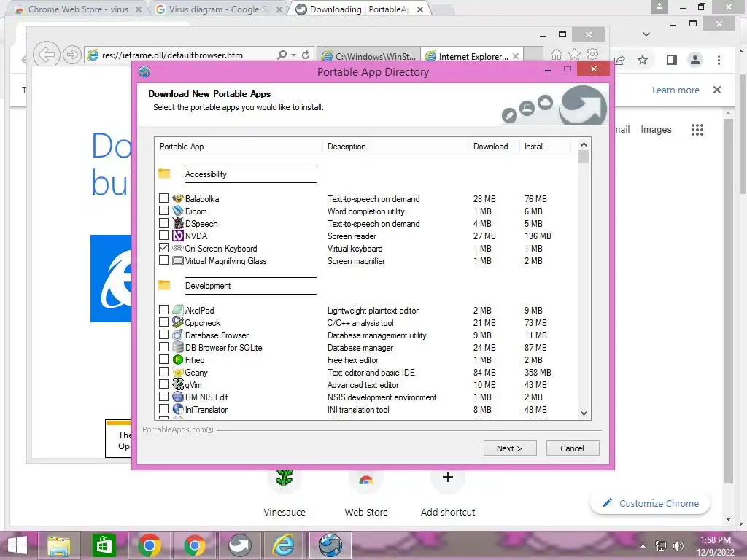Click Customize Chrome button

650,503
